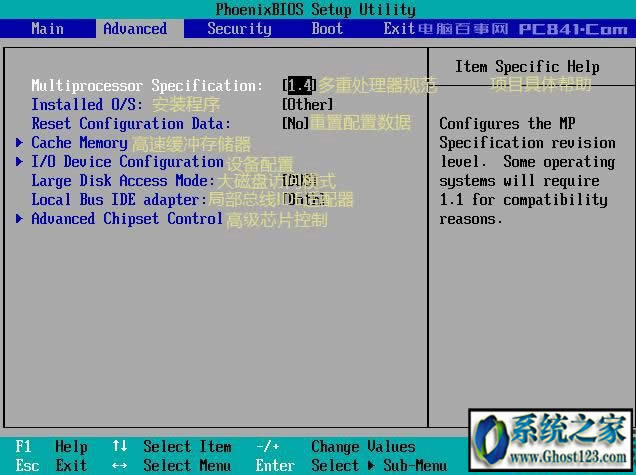This screenshot has width=636, height=475.
Task: Select the Advanced menu tab
Action: (135, 28)
